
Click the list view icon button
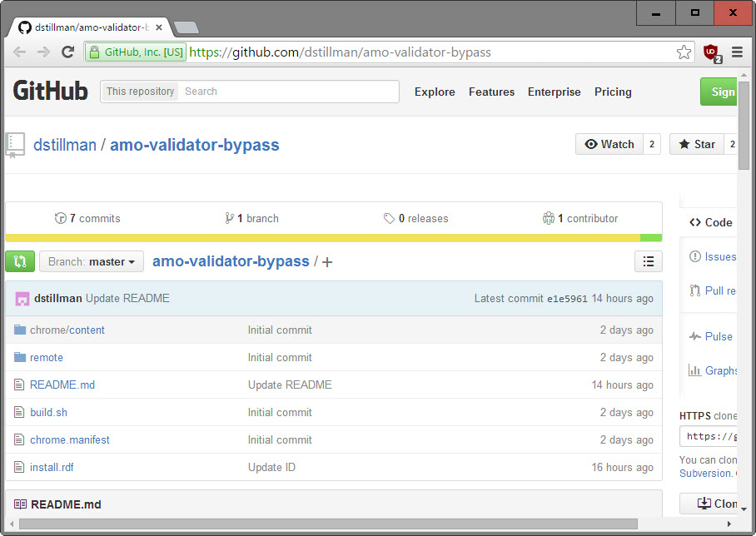[x=648, y=261]
